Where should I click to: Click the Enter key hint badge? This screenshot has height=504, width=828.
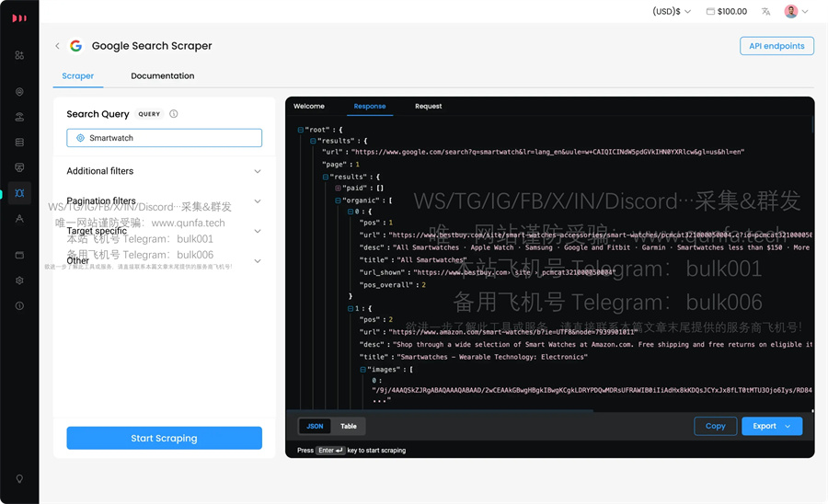click(x=330, y=451)
